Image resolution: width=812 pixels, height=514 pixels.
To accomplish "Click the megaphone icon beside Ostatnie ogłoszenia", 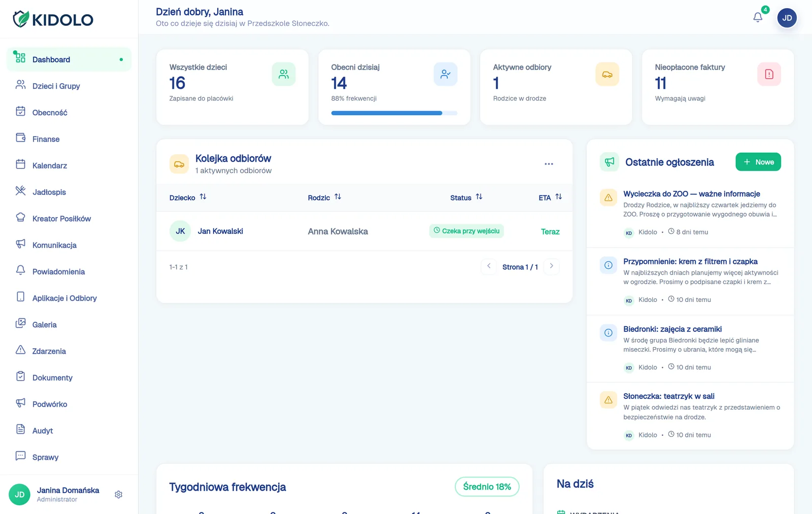I will pos(610,162).
